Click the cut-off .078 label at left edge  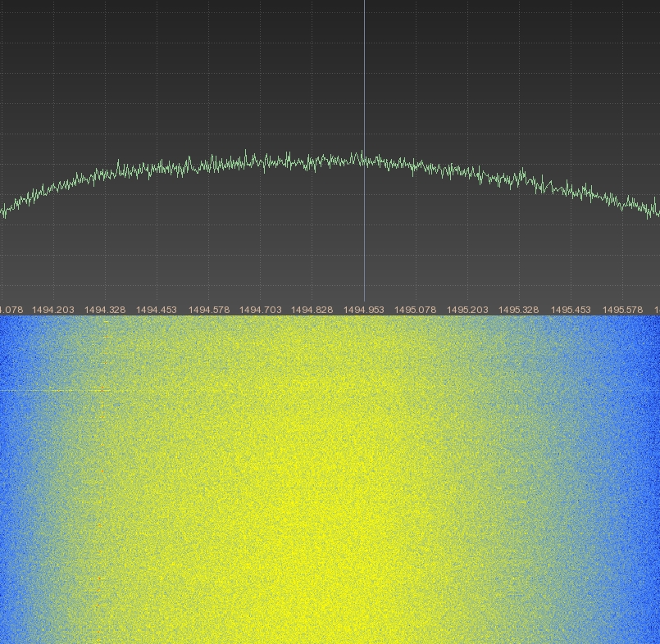click(11, 310)
